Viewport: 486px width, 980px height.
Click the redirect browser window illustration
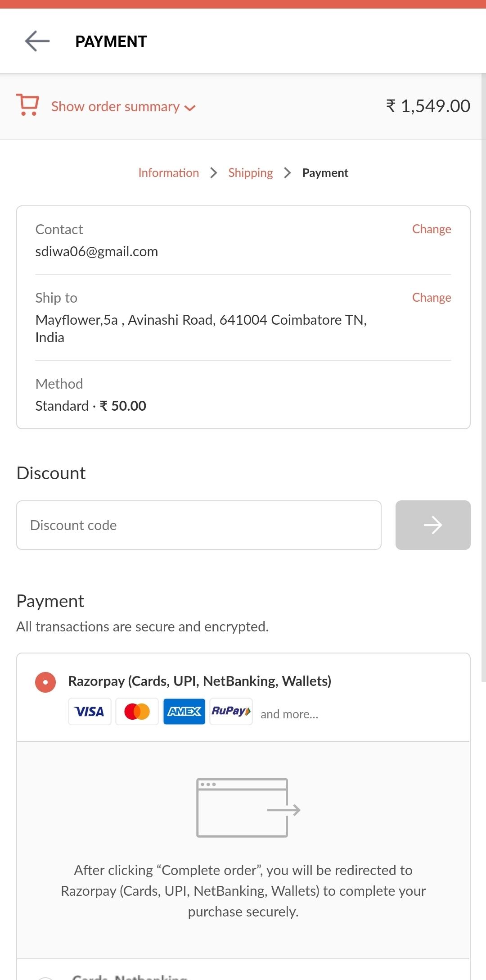pos(248,808)
